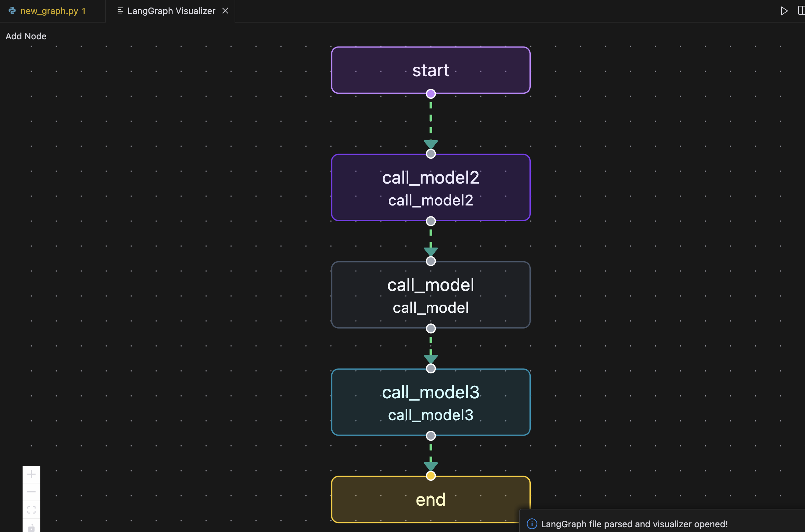This screenshot has height=532, width=805.
Task: Click the Run play icon in title bar
Action: 784,11
